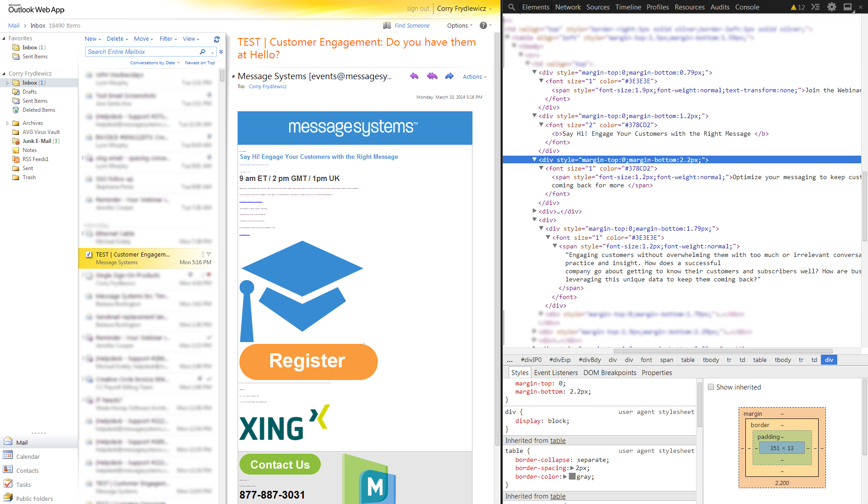Click the Find Someone address book icon
The height and width of the screenshot is (504, 868).
coord(387,25)
